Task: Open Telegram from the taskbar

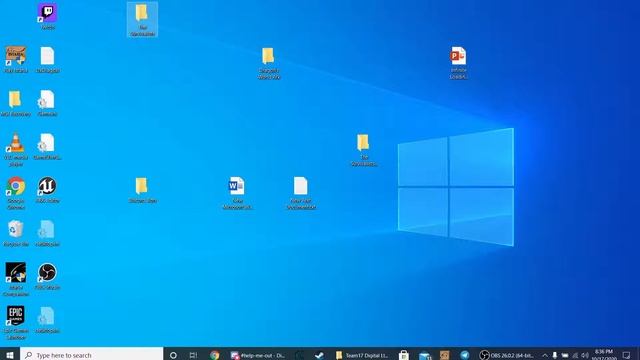Action: (x=465, y=355)
